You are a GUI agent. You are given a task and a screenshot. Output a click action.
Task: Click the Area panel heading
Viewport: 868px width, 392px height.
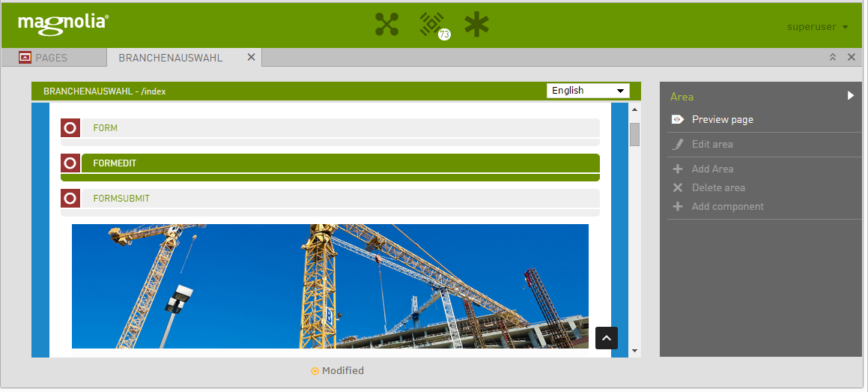(682, 97)
